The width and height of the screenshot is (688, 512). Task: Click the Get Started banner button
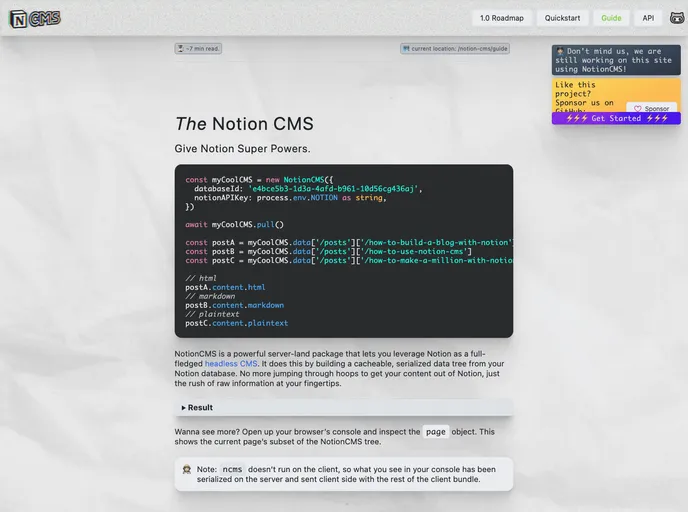click(616, 118)
